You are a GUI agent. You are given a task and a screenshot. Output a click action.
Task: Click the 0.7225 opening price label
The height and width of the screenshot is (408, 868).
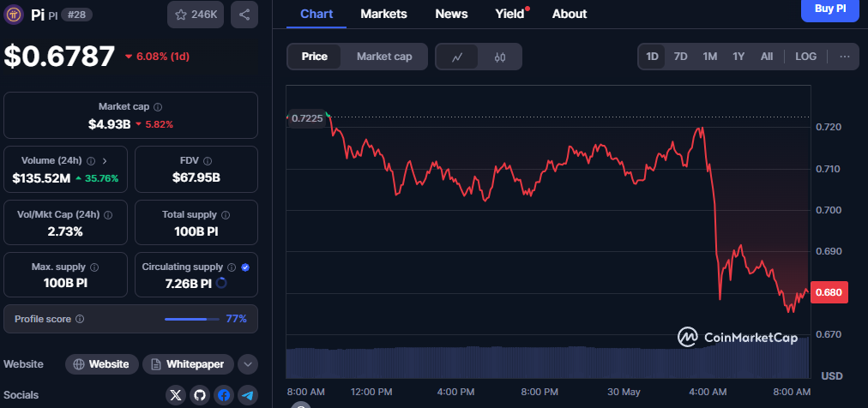pyautogui.click(x=307, y=118)
